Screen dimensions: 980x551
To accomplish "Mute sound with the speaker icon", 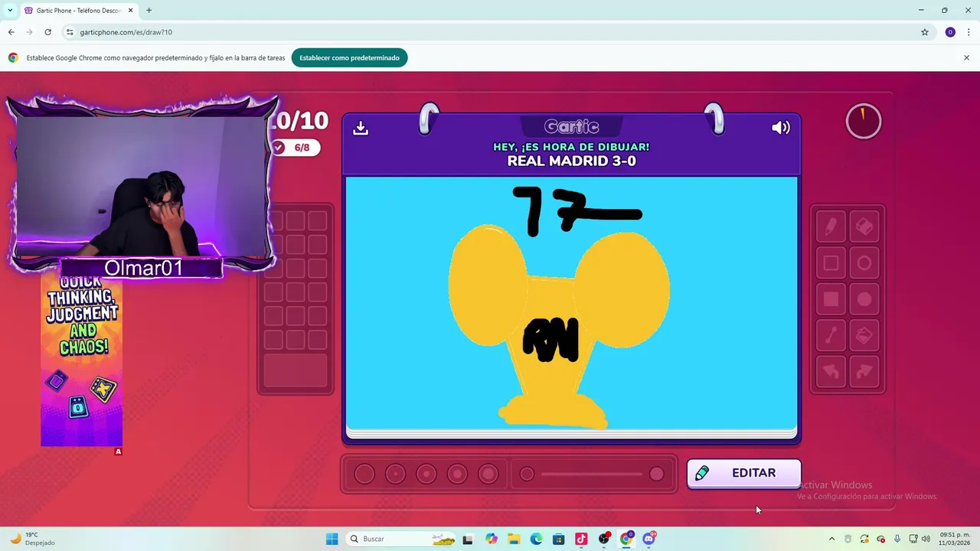I will coord(780,128).
